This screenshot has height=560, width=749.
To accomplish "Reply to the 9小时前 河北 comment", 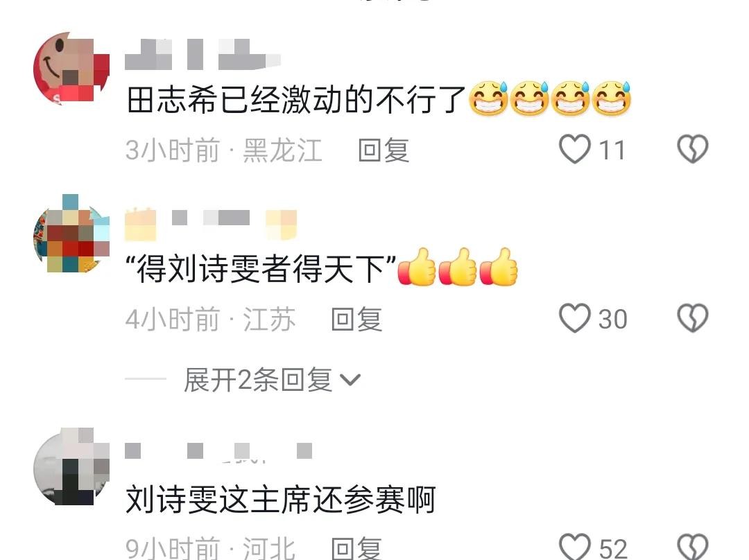I will pyautogui.click(x=357, y=548).
